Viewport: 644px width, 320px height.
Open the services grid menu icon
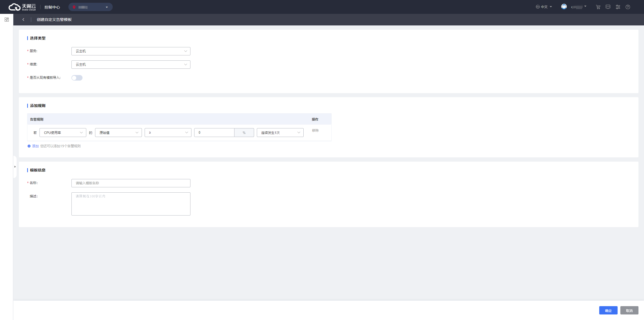(7, 19)
